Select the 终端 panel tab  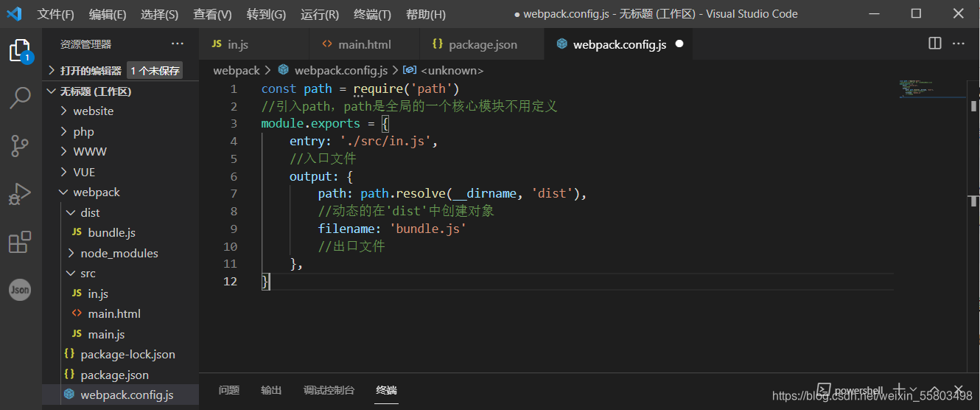pyautogui.click(x=386, y=390)
